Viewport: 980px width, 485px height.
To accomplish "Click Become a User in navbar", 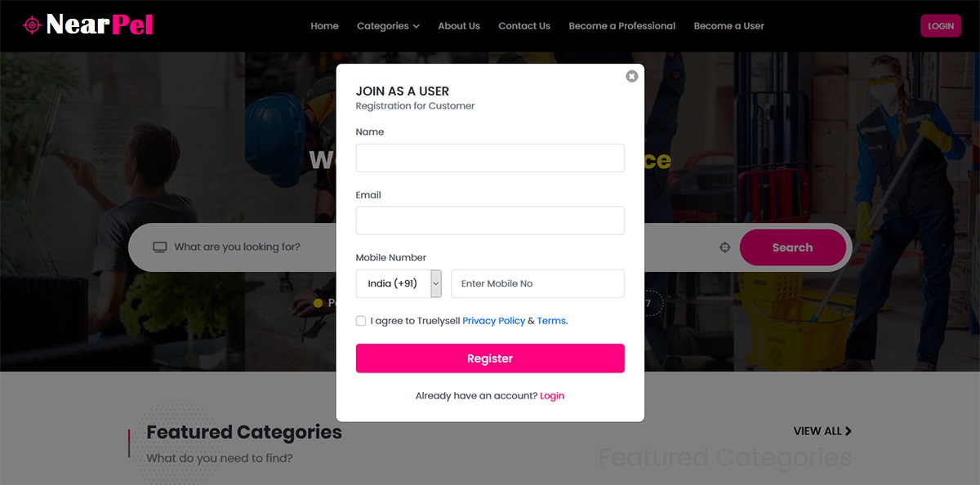I will tap(729, 26).
